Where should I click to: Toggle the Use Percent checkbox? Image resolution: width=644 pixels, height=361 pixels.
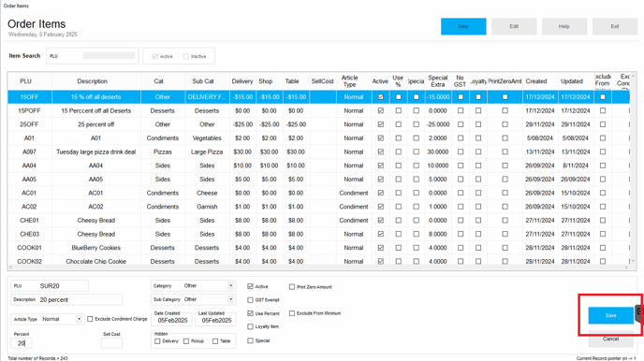click(x=250, y=313)
